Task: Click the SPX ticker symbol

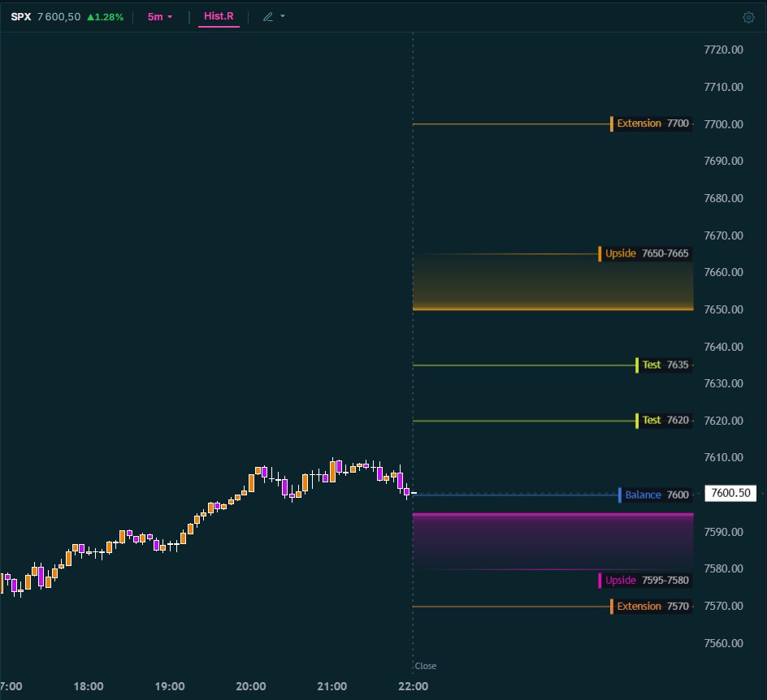Action: pos(21,17)
